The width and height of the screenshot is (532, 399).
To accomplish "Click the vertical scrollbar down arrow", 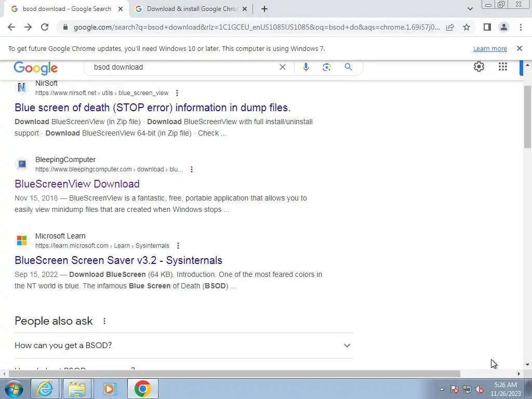I will click(527, 365).
